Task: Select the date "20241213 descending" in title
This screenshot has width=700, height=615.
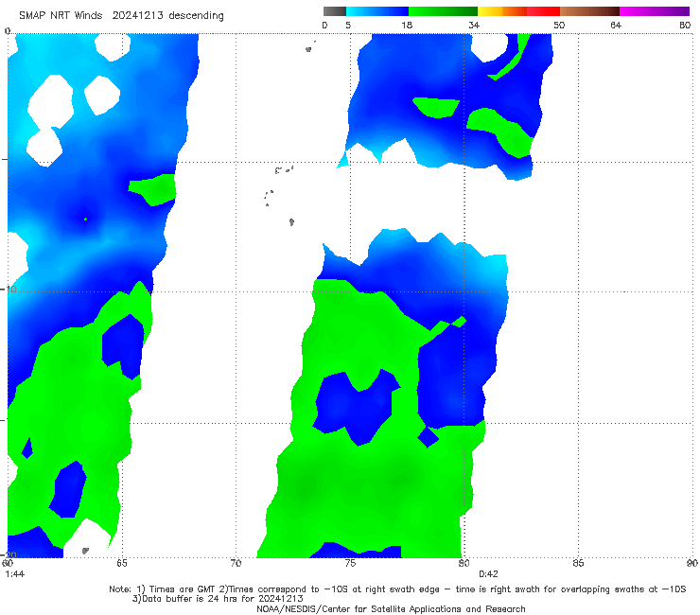Action: pos(167,15)
